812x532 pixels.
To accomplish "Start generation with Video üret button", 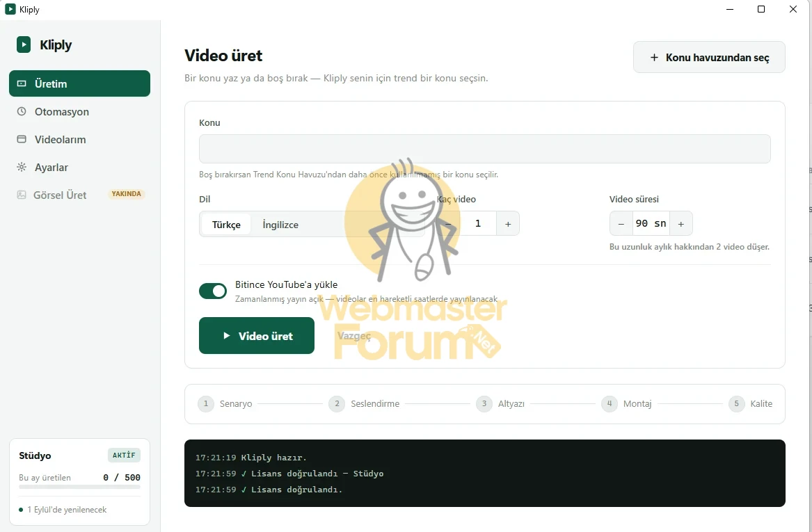I will point(256,335).
